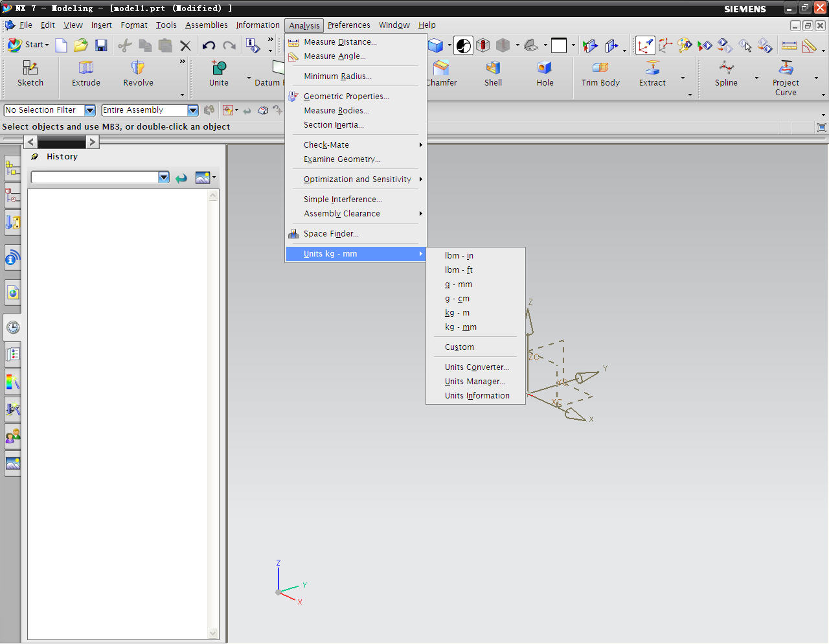Click the History panel text input field
The width and height of the screenshot is (829, 644).
click(95, 177)
